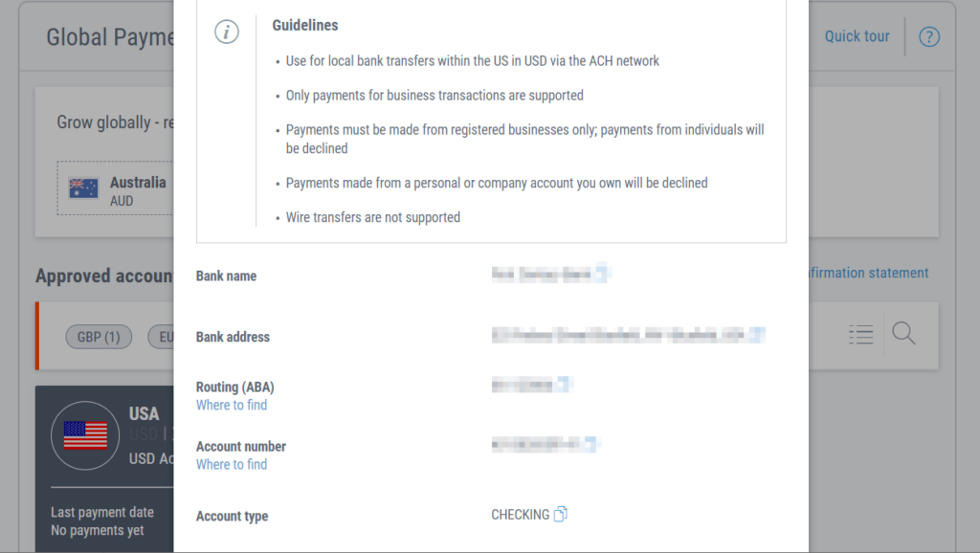Click the USA flag account icon
Image resolution: width=980 pixels, height=553 pixels.
pyautogui.click(x=85, y=435)
